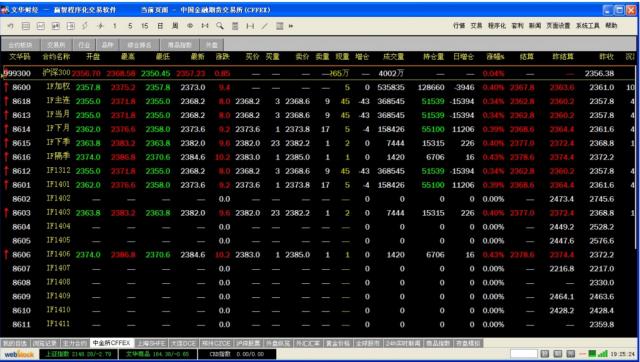Sort by the 开盘 column header

coord(93,57)
